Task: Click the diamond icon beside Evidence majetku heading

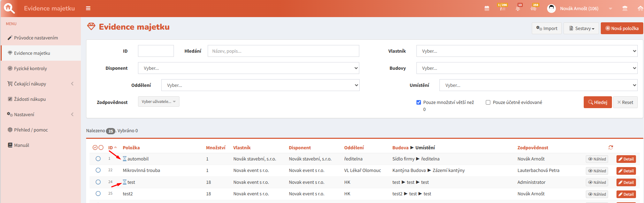Action: pos(91,27)
